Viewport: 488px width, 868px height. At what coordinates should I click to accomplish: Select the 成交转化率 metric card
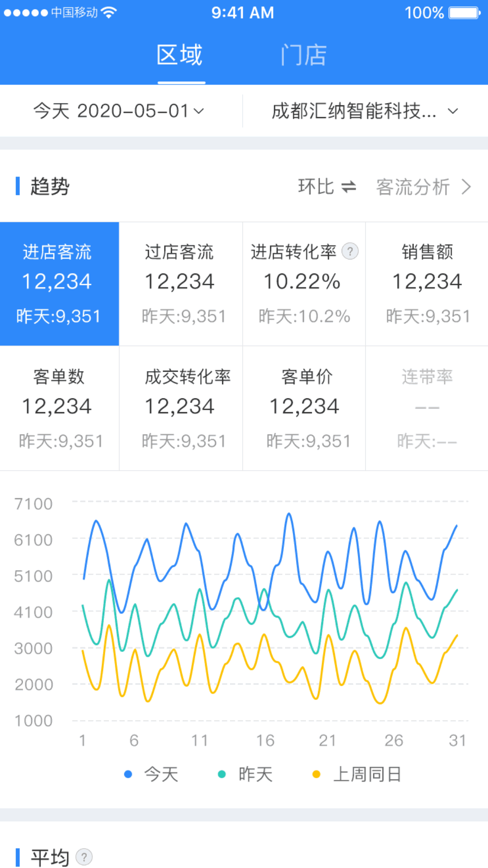(x=181, y=408)
